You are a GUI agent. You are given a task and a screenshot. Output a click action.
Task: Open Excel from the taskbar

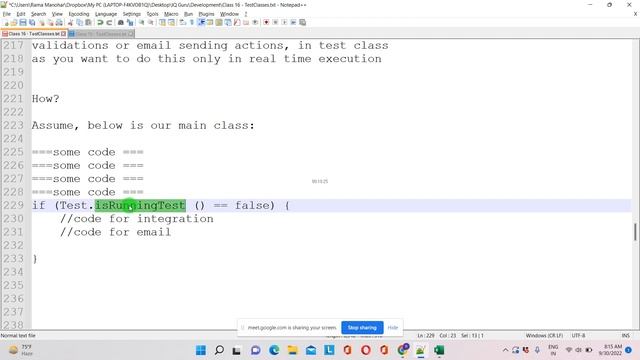click(439, 350)
